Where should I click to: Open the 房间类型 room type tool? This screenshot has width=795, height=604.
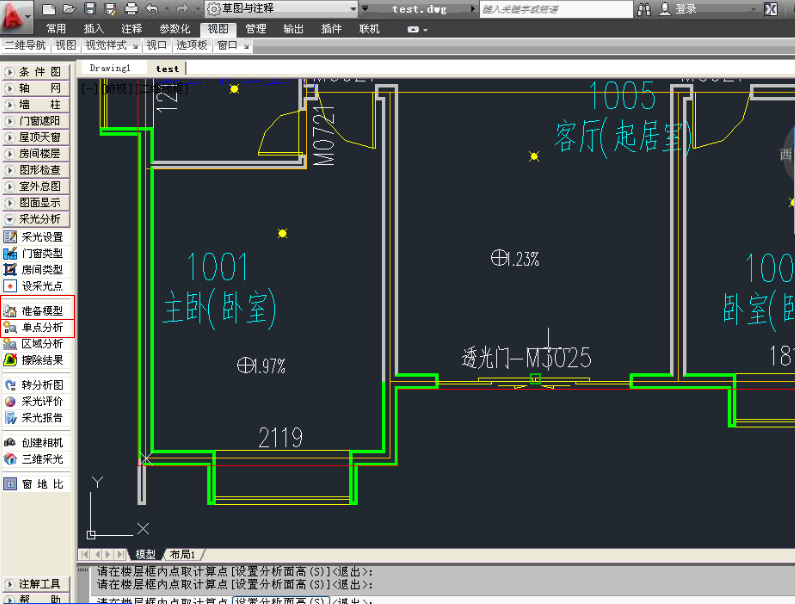click(x=41, y=269)
